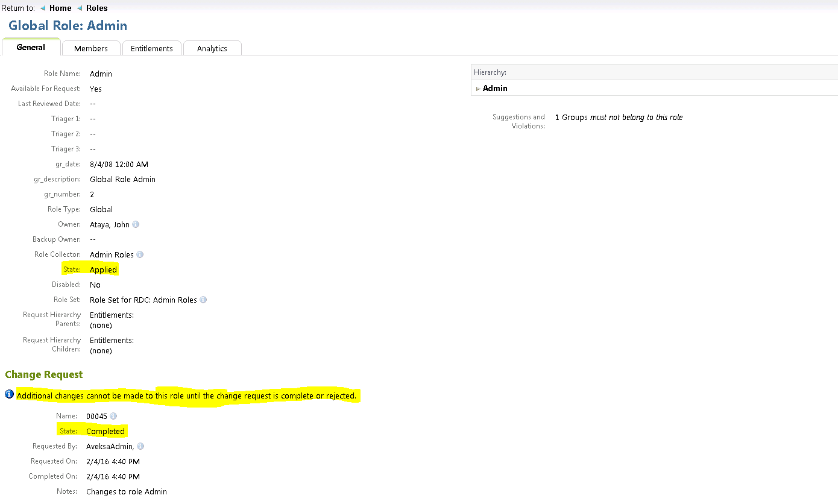
Task: Click info icon next to Admin Roles collector
Action: click(x=140, y=254)
